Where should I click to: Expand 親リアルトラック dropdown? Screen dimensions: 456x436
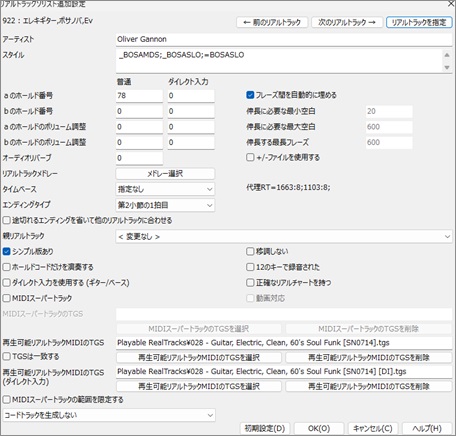[x=284, y=236]
